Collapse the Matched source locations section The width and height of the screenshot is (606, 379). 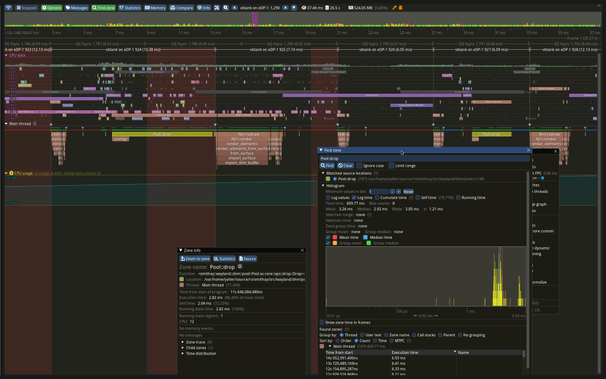tap(323, 173)
